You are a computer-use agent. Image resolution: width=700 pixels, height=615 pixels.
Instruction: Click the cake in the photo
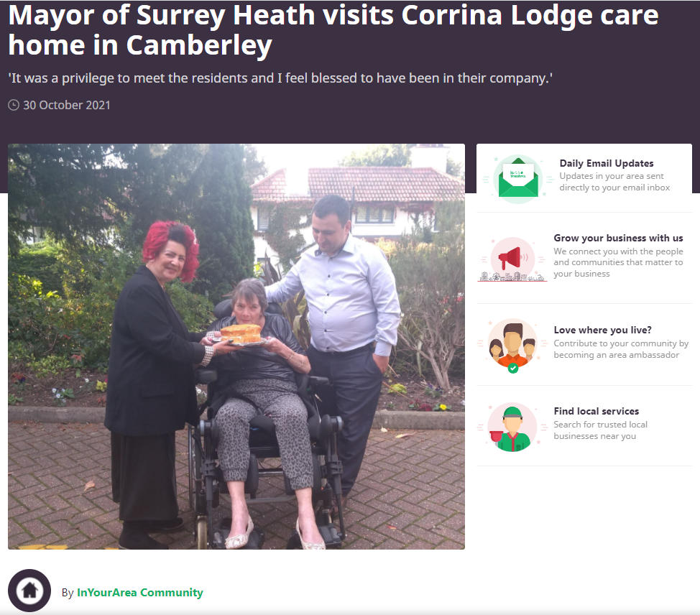[x=241, y=333]
